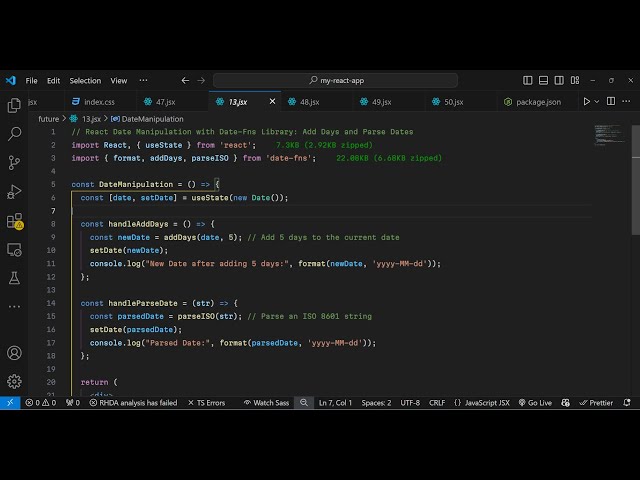Click the Run code play button
Image resolution: width=640 pixels, height=480 pixels.
coord(587,101)
